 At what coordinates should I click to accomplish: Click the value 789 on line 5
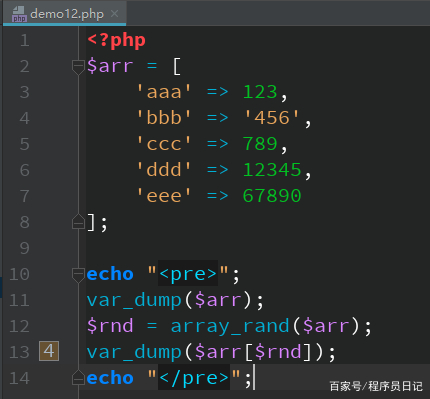(260, 144)
